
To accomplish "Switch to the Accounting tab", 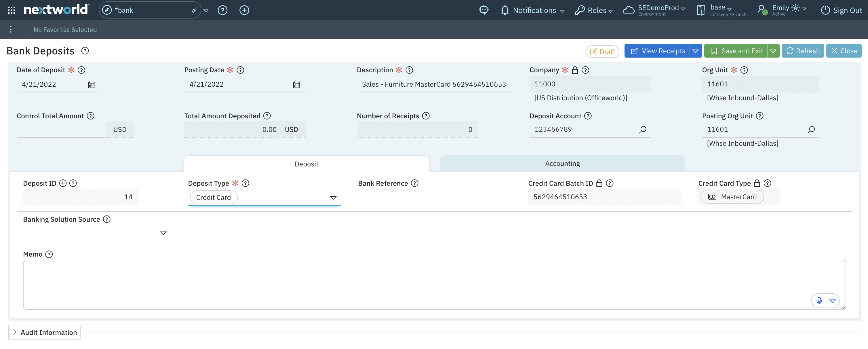I will coord(562,164).
